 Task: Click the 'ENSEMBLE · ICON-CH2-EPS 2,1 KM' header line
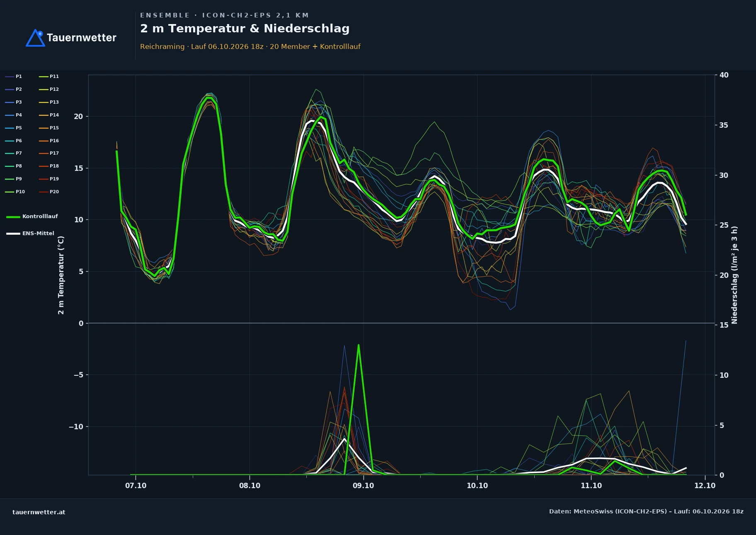click(224, 15)
